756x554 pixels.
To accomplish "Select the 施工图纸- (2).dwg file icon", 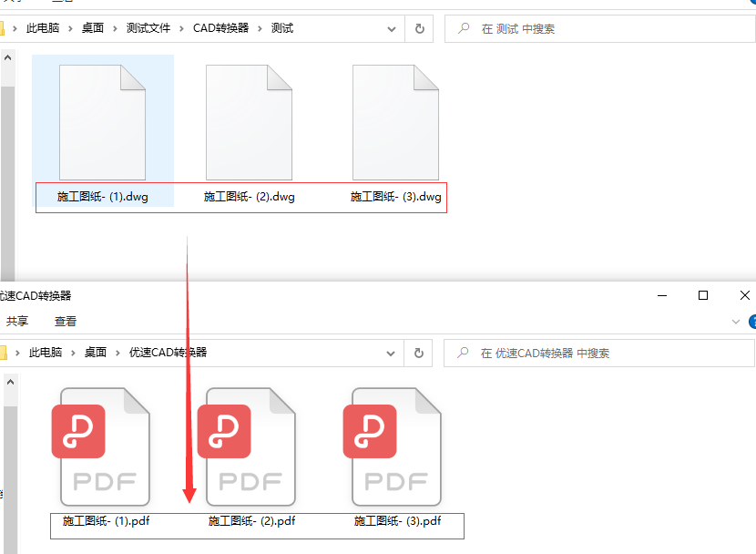I will [249, 120].
